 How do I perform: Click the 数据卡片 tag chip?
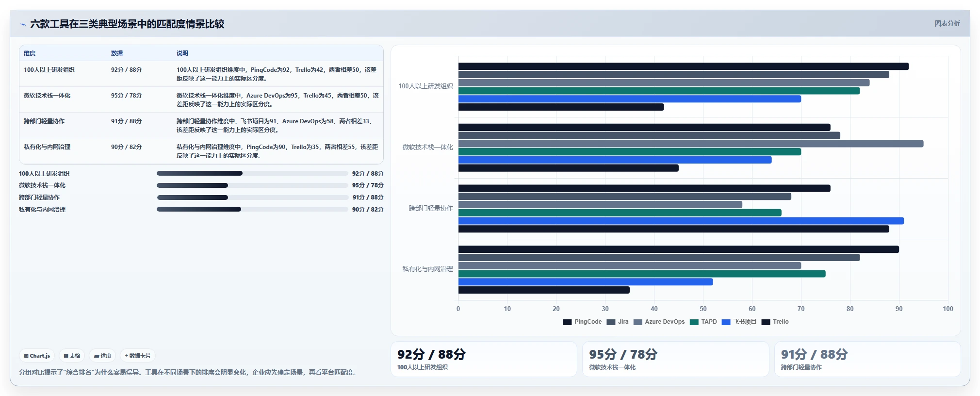(x=138, y=356)
